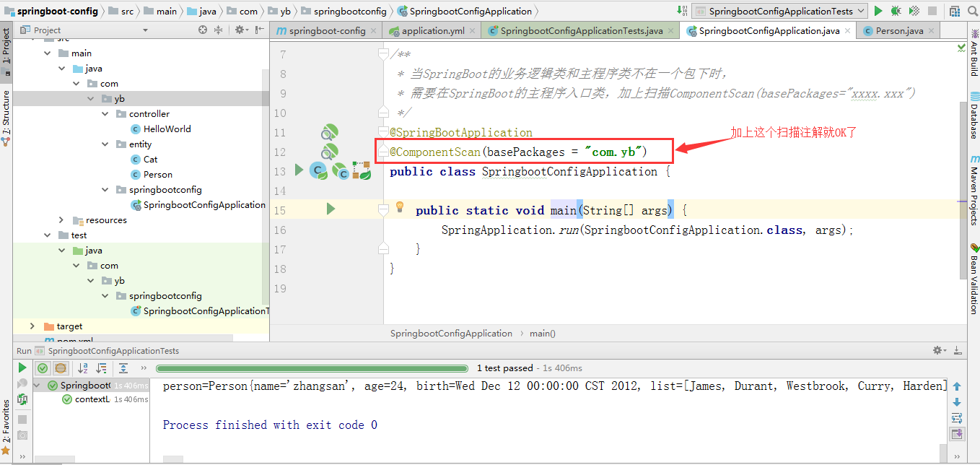Toggle Show Passed tests filter
The width and height of the screenshot is (980, 465).
tap(43, 368)
